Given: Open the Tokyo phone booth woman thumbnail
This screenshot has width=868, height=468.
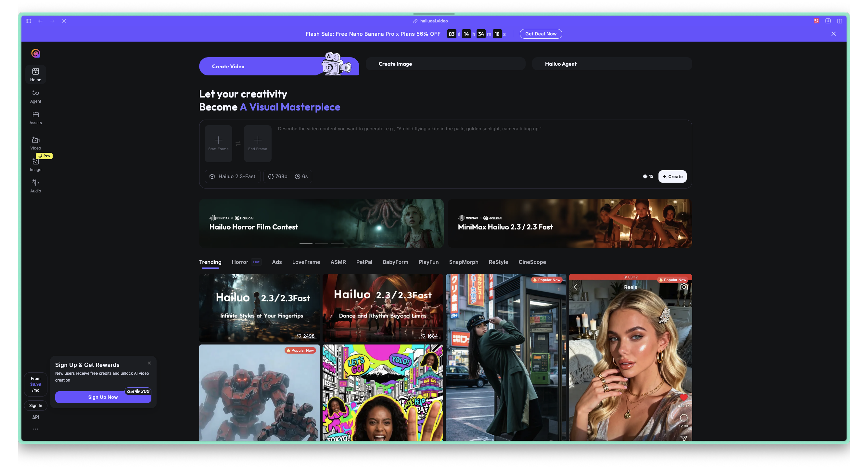Looking at the screenshot, I should click(506, 357).
